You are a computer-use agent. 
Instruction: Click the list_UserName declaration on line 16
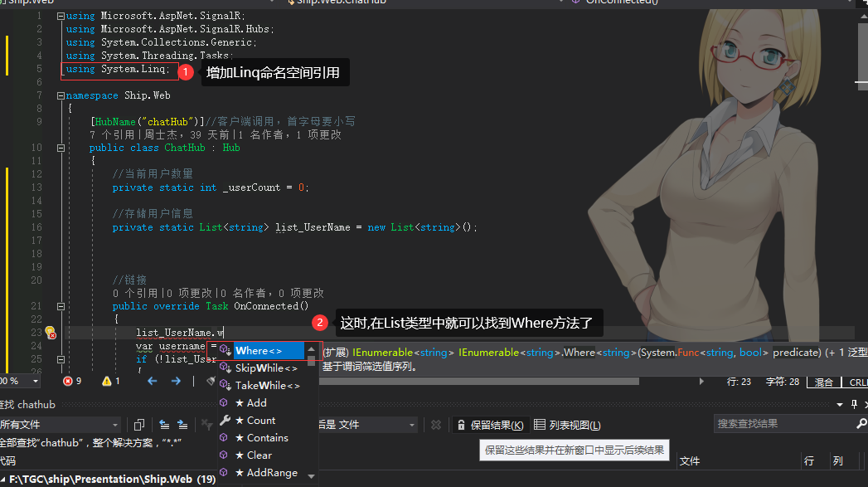[x=313, y=227]
